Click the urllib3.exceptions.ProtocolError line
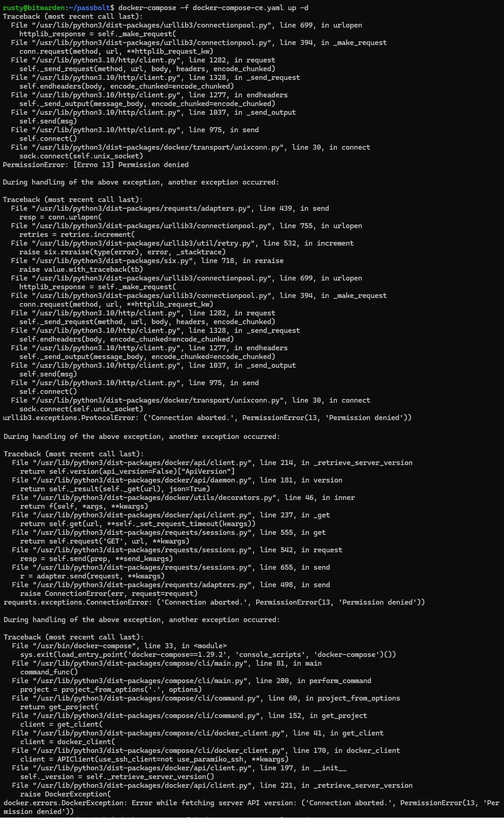The height and width of the screenshot is (819, 504). 207,418
